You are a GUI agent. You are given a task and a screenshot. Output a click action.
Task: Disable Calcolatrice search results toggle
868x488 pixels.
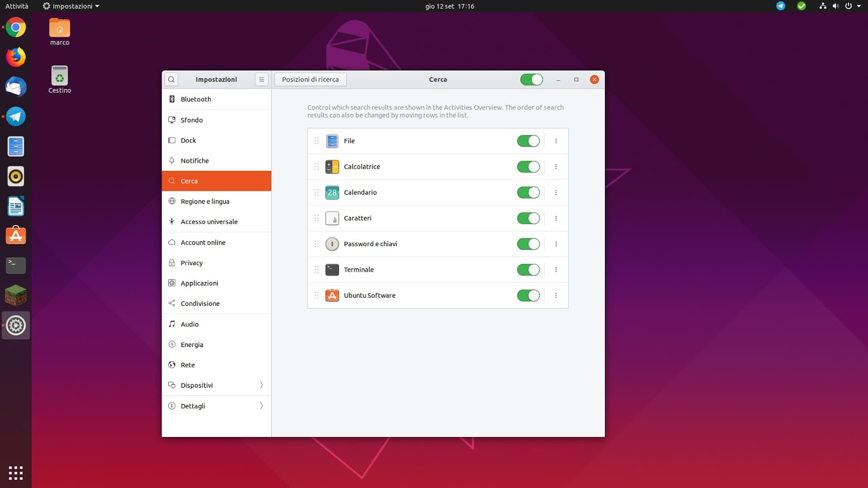coord(528,167)
